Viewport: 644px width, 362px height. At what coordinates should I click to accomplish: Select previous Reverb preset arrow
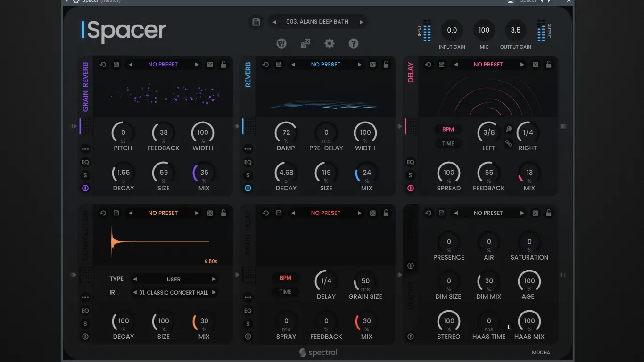(293, 65)
